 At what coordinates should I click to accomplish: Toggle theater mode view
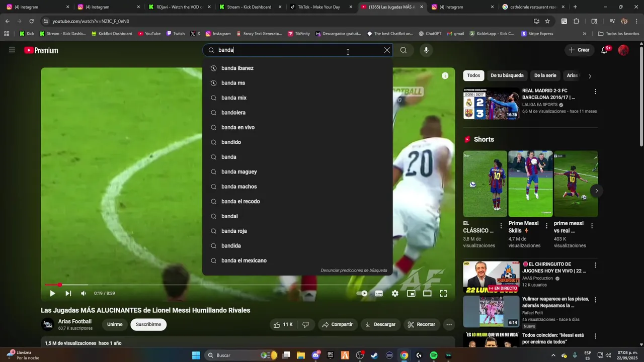pyautogui.click(x=427, y=294)
